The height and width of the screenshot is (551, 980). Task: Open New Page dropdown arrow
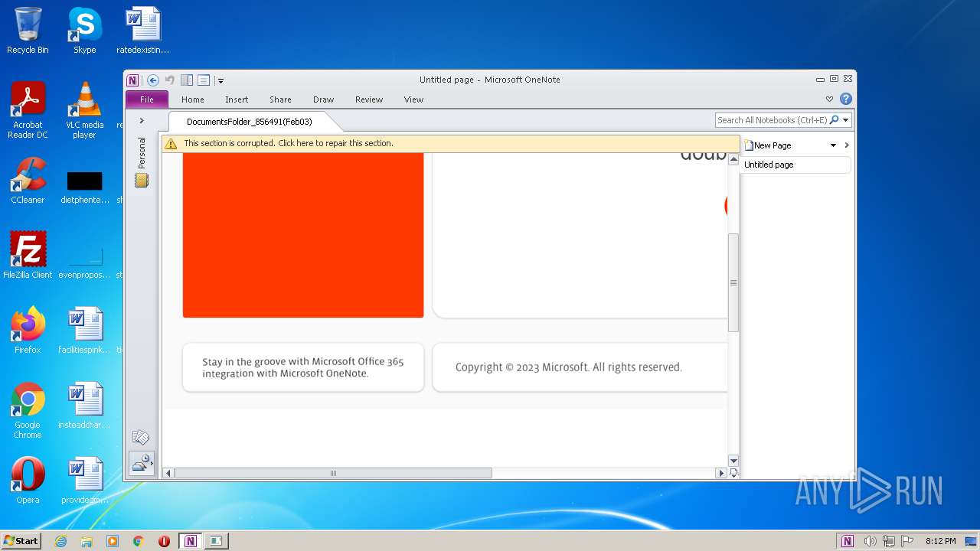(833, 145)
